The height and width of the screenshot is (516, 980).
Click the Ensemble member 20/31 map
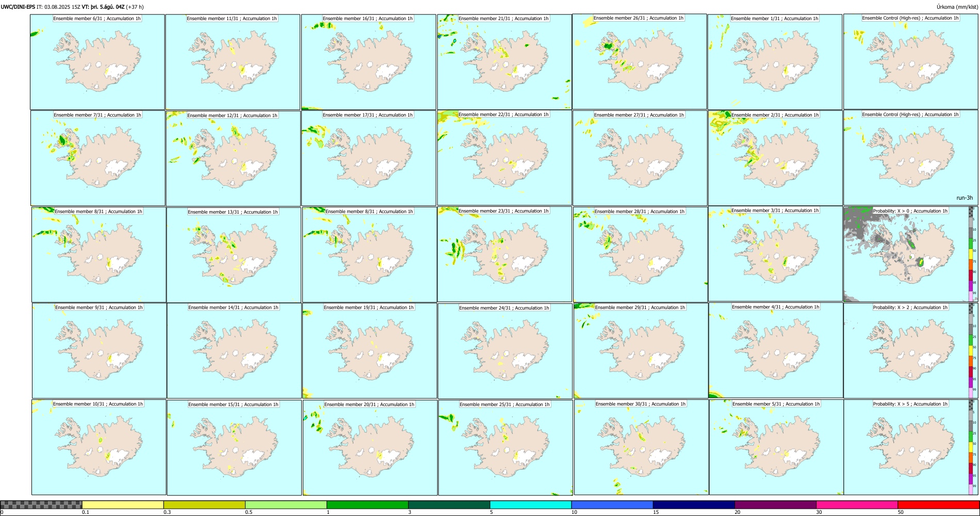coord(370,447)
